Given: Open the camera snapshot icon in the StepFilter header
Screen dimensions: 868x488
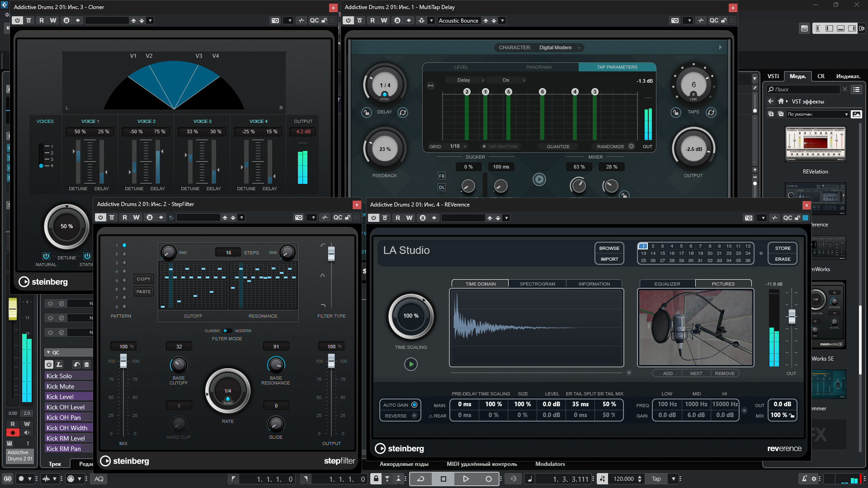Looking at the screenshot, I should pyautogui.click(x=298, y=217).
